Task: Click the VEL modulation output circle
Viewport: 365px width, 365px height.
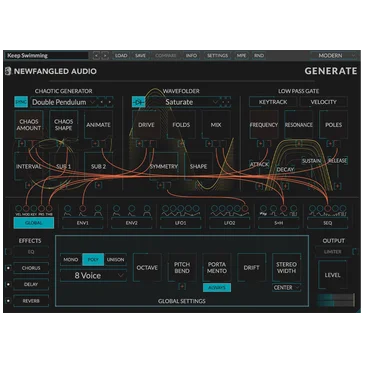Action: [x=18, y=209]
